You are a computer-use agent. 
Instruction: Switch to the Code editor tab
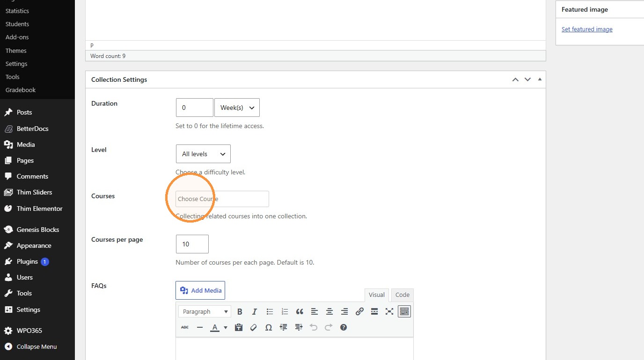[x=402, y=295]
